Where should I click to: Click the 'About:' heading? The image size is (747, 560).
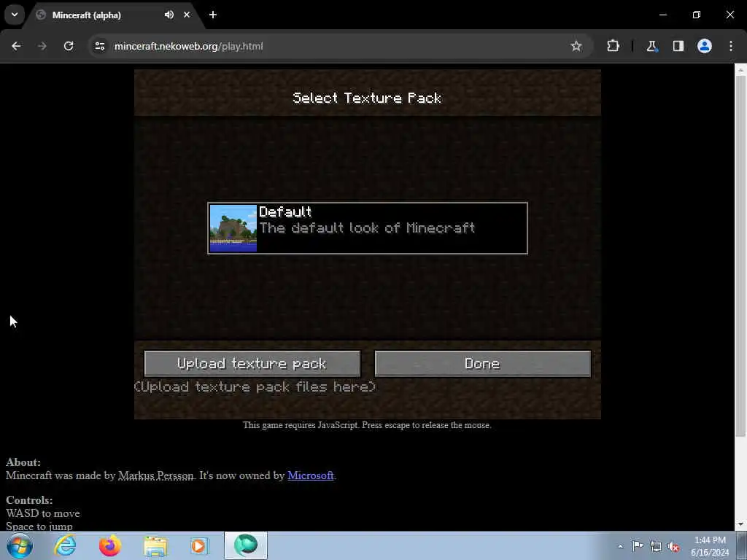pyautogui.click(x=23, y=462)
